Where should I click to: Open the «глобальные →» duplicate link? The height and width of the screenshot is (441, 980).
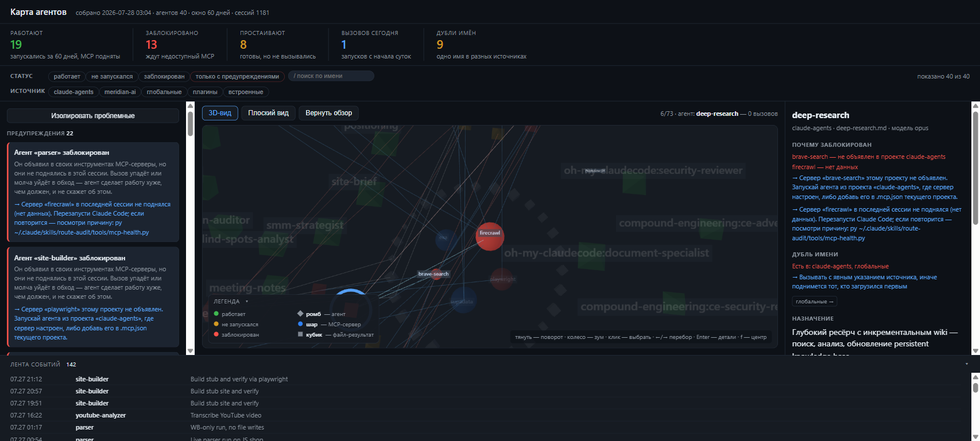tap(815, 302)
